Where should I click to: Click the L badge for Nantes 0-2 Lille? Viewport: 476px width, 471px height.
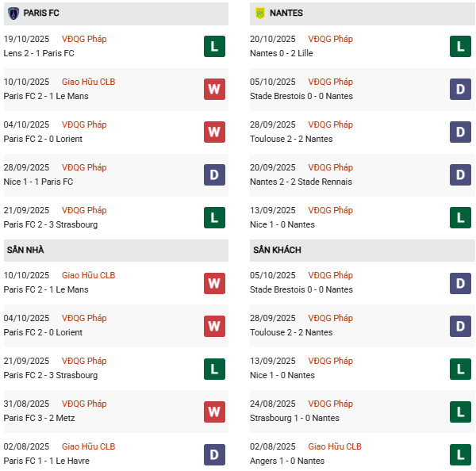coord(460,46)
